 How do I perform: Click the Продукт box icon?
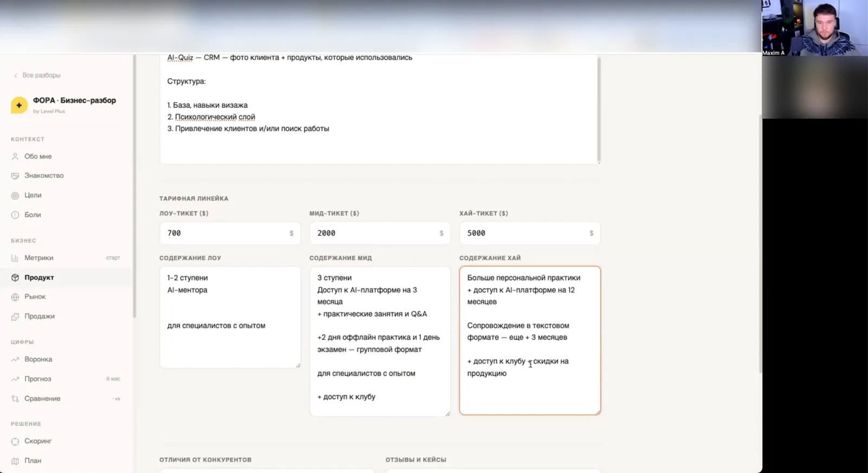pos(15,277)
